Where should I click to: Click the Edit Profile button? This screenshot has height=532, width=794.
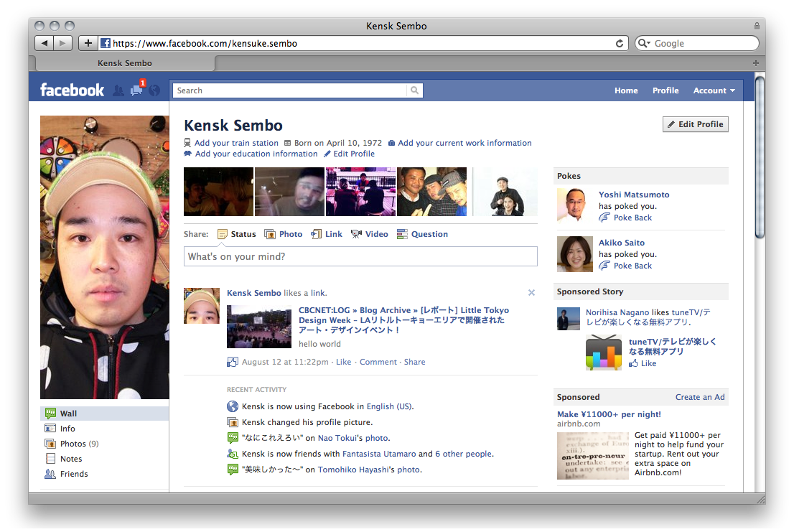(695, 124)
